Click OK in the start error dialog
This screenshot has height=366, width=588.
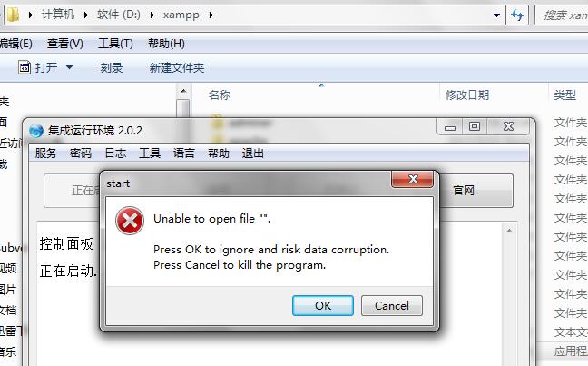click(x=322, y=305)
